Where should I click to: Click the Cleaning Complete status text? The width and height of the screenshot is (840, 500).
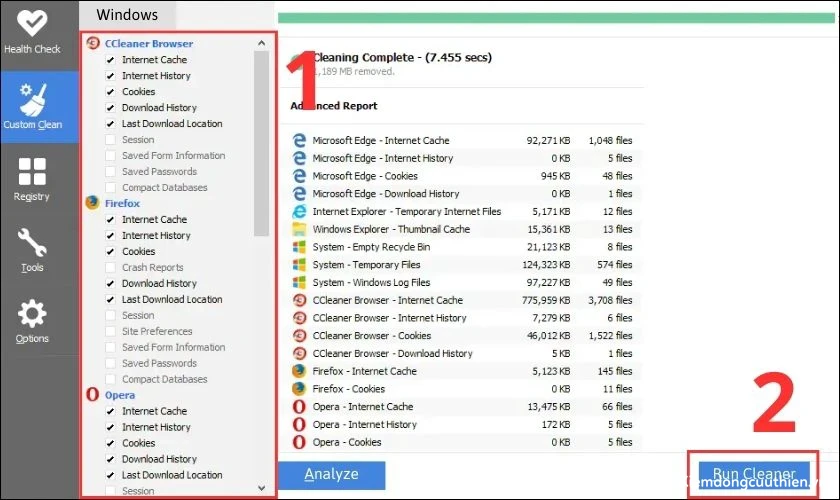[x=401, y=57]
